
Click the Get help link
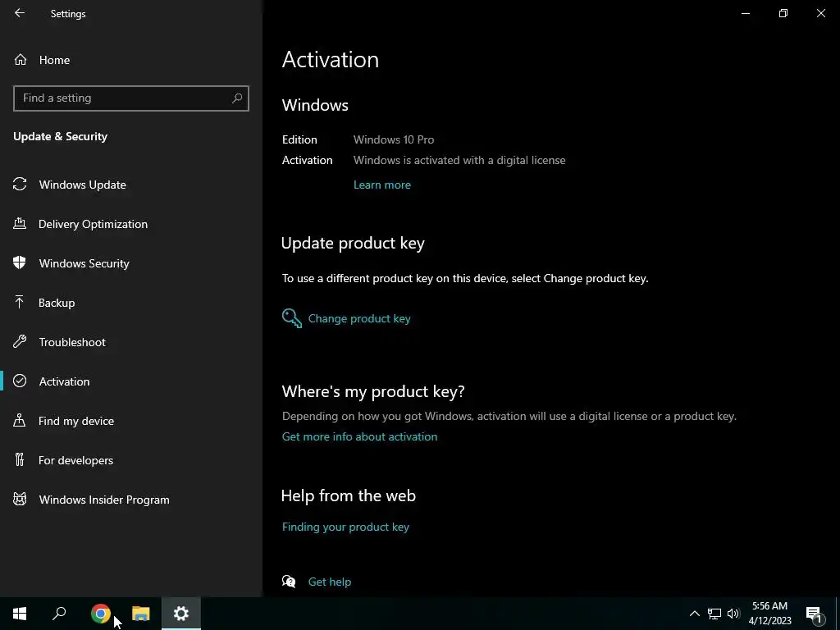click(x=330, y=582)
